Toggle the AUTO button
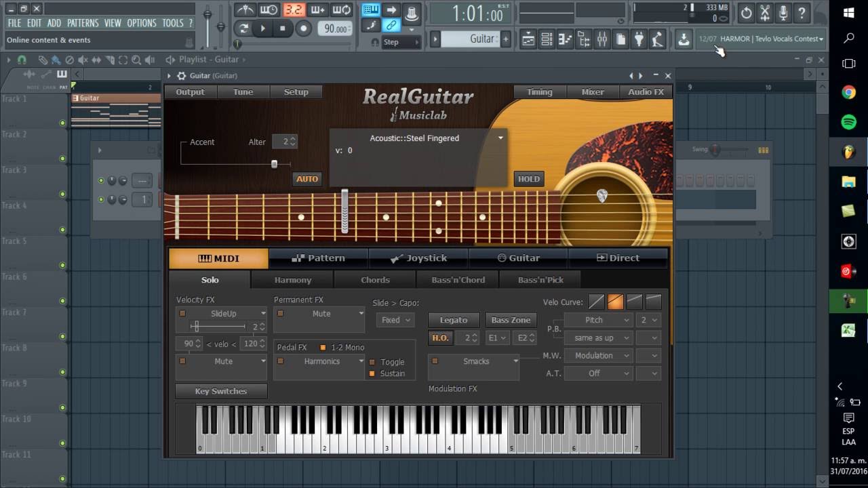 [x=307, y=179]
